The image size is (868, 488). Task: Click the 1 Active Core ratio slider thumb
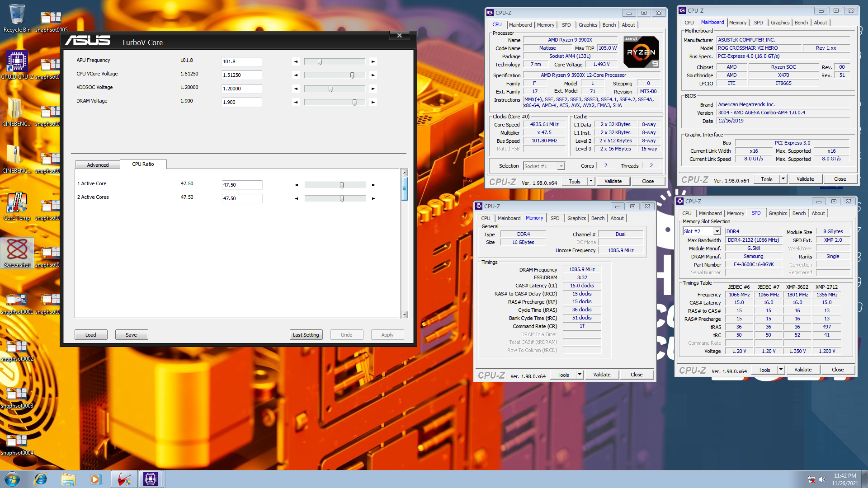point(342,185)
